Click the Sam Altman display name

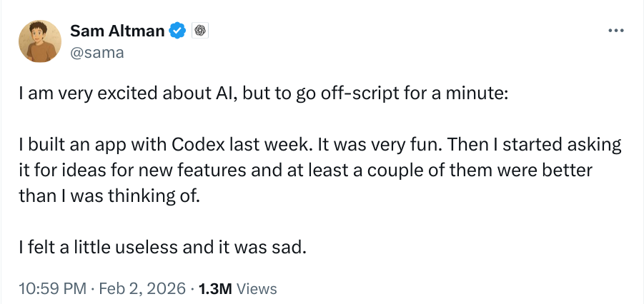click(x=117, y=31)
